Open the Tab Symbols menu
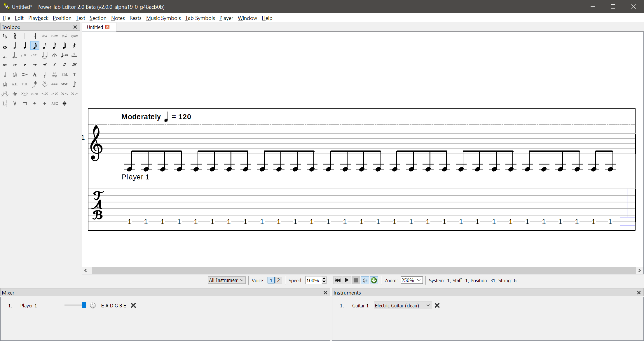644x341 pixels. pos(200,18)
